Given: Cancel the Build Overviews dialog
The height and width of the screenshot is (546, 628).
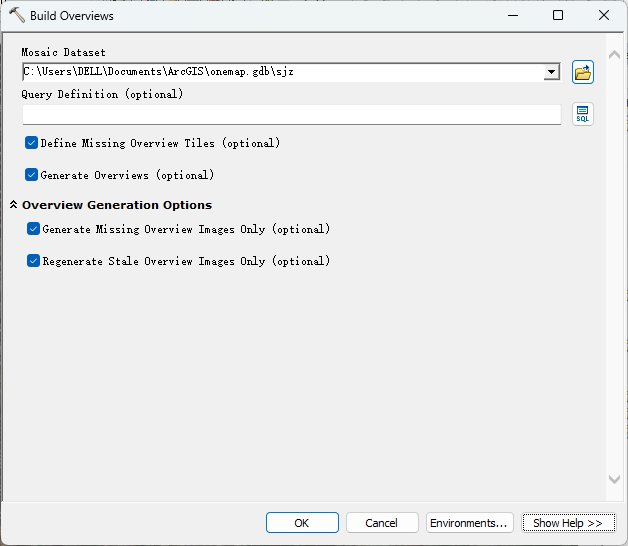Looking at the screenshot, I should coord(382,523).
